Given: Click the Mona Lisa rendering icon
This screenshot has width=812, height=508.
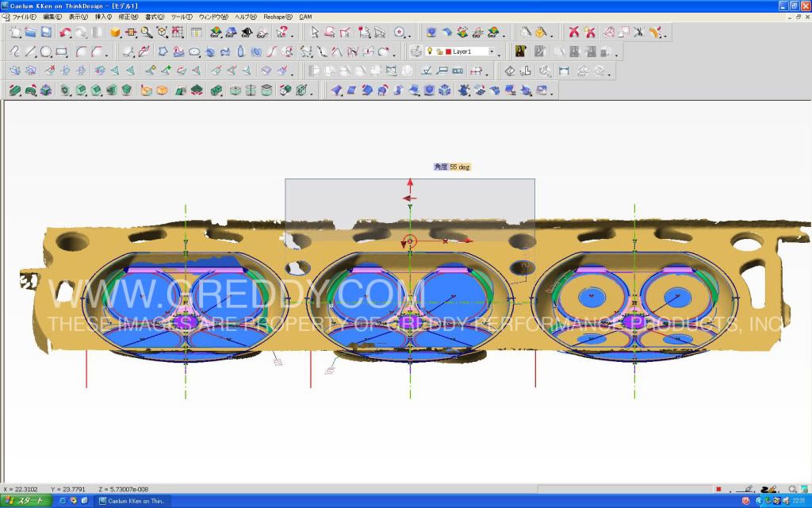Looking at the screenshot, I should [x=521, y=52].
